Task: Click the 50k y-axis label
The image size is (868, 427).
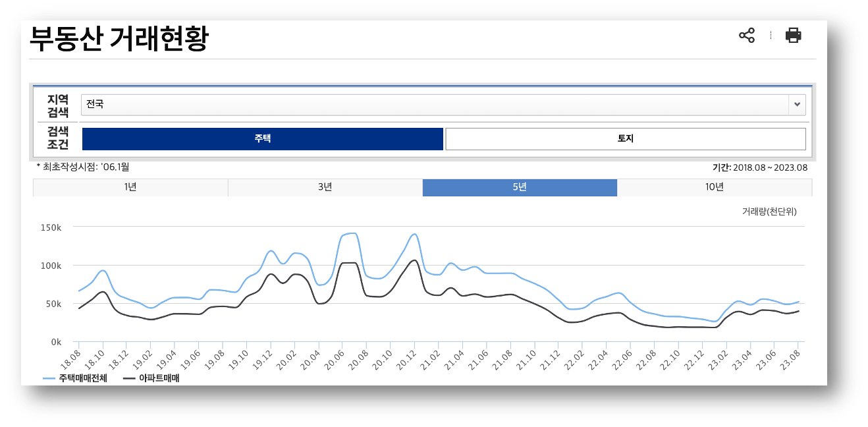Action: tap(53, 304)
